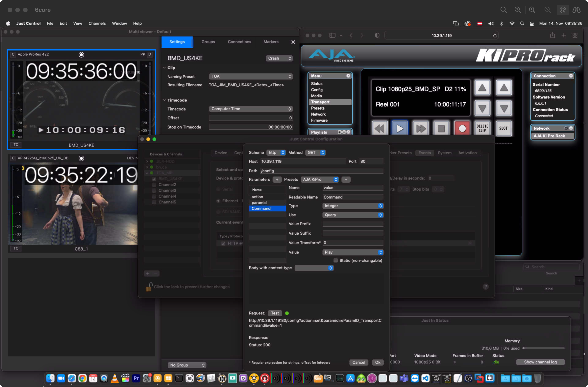Open the Value Play dropdown
The width and height of the screenshot is (588, 387).
353,252
